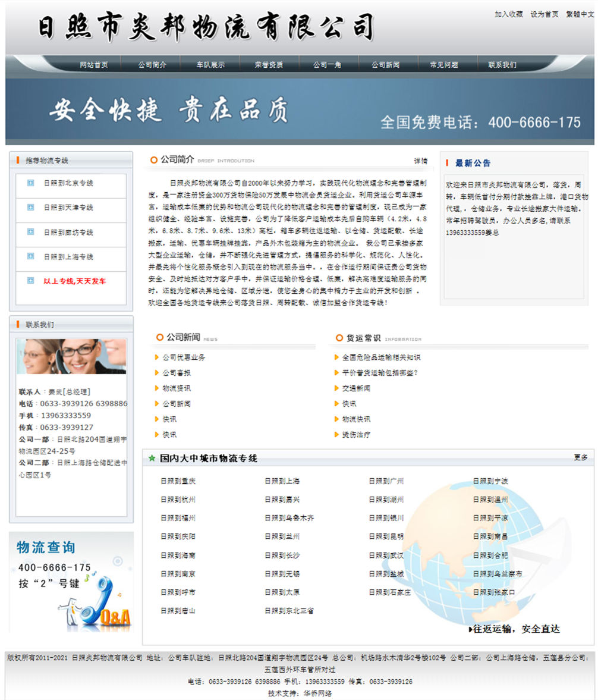Screen dimensions: 598x700
Task: Click 加入收藏 at the top right
Action: click(x=508, y=14)
